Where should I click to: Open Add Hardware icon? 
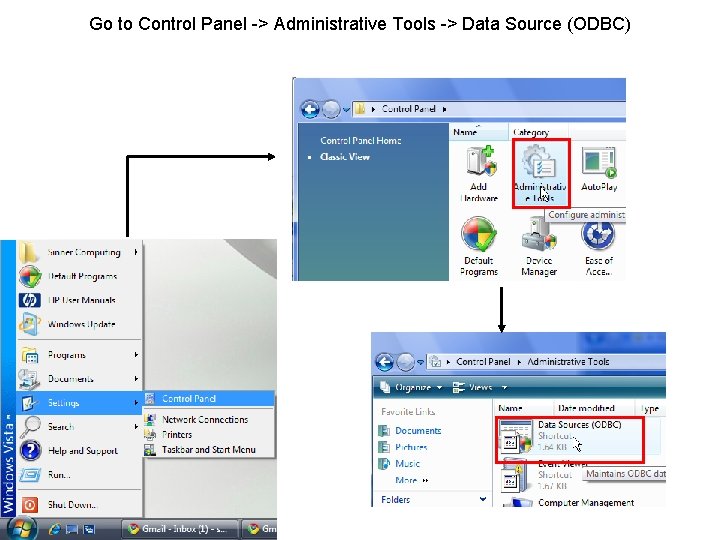(479, 174)
